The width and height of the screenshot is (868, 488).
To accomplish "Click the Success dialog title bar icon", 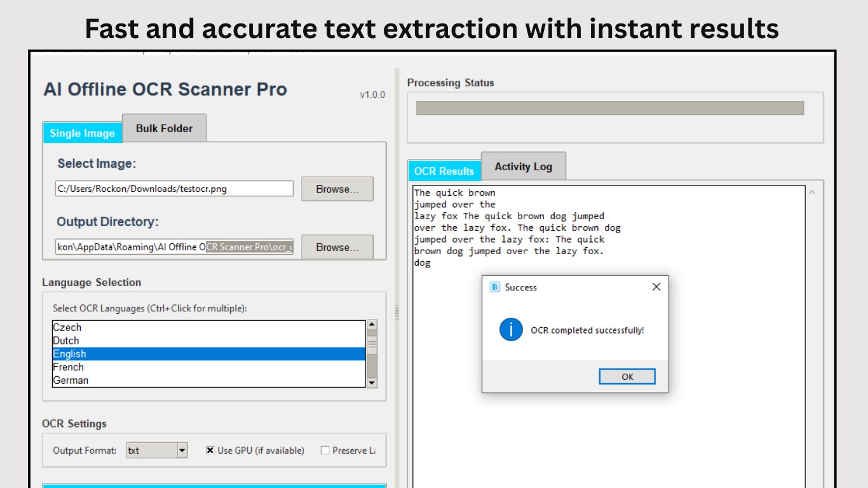I will (x=494, y=287).
